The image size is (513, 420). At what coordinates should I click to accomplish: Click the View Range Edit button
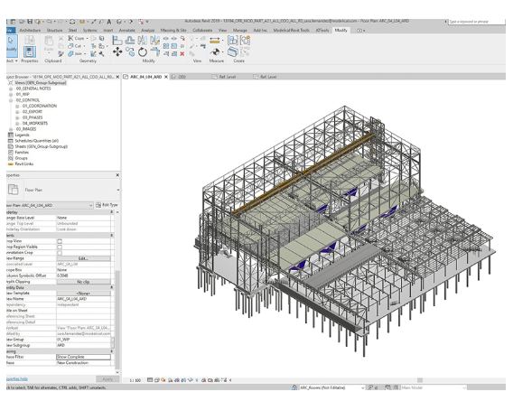pos(83,258)
